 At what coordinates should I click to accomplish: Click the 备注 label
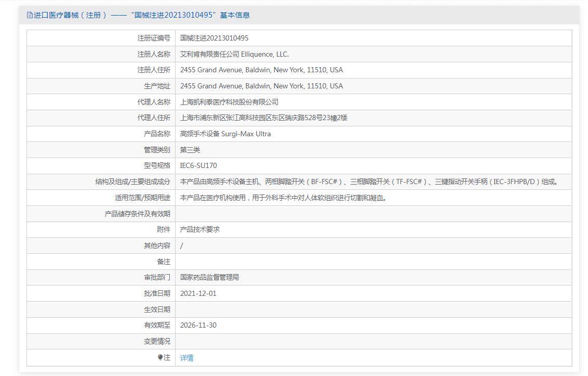[x=164, y=262]
